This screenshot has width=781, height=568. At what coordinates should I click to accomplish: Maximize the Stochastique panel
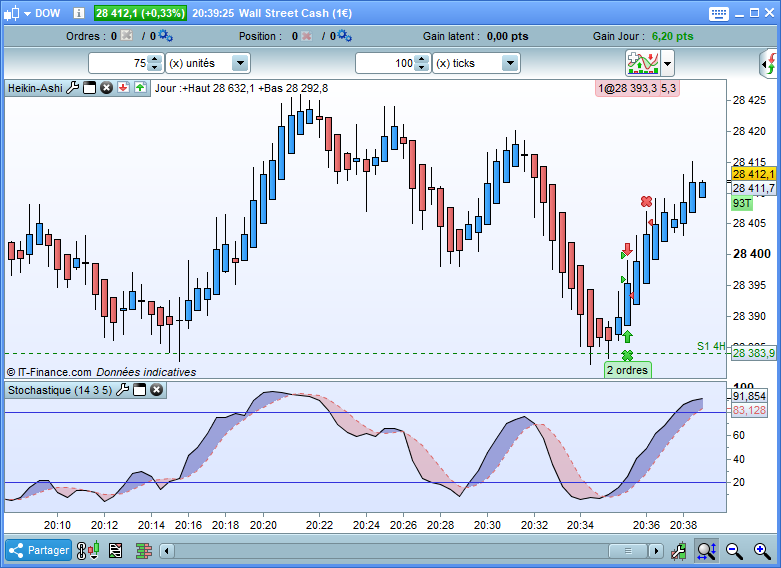139,390
